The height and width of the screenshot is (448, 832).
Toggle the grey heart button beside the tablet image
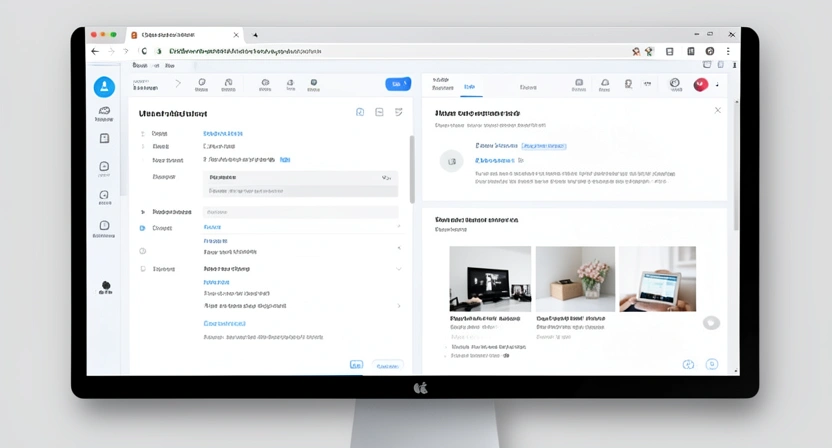711,323
